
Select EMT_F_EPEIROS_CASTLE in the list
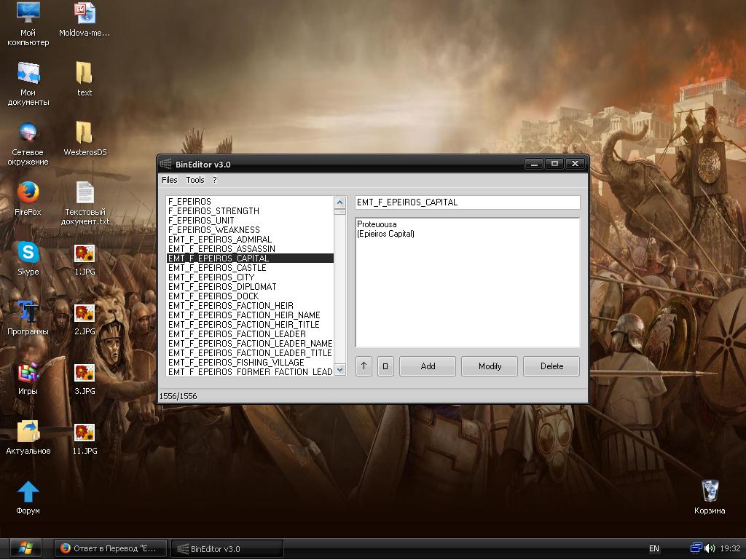[x=217, y=268]
